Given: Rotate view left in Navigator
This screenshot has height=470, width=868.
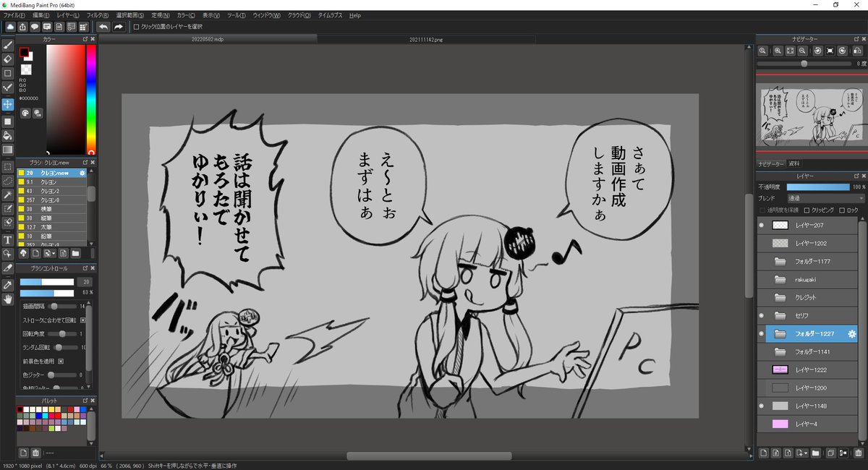Looking at the screenshot, I should point(817,51).
